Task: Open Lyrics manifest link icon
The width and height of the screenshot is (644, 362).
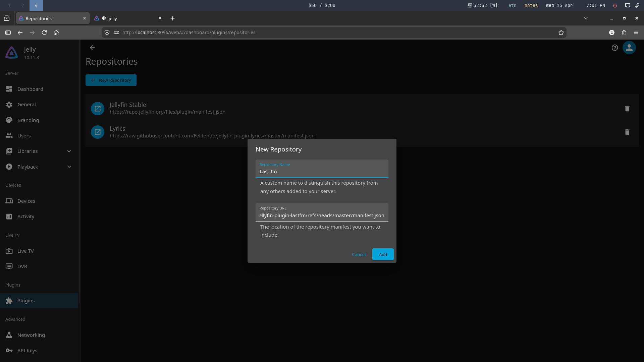Action: coord(98,132)
